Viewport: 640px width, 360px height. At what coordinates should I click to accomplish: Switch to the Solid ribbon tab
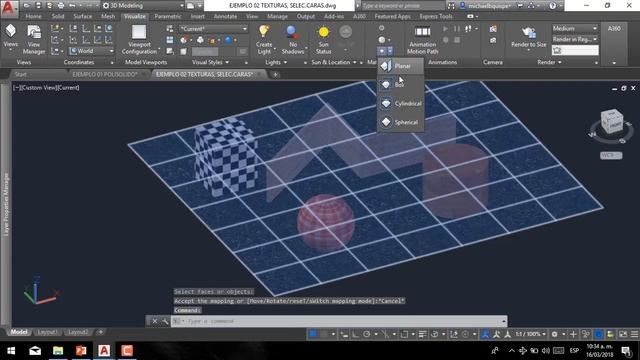tap(58, 16)
